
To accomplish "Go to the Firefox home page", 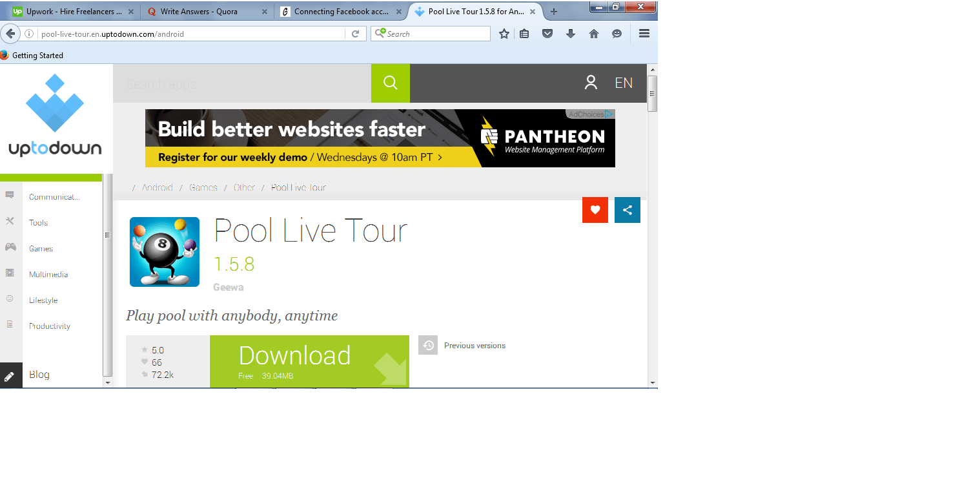I will pyautogui.click(x=594, y=34).
